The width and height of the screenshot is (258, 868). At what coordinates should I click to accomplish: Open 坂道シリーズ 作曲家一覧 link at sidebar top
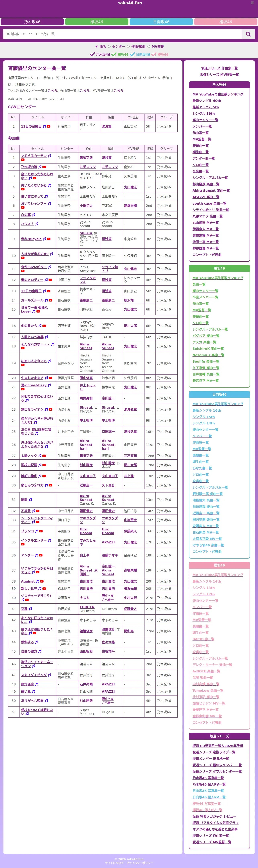[x=219, y=68]
